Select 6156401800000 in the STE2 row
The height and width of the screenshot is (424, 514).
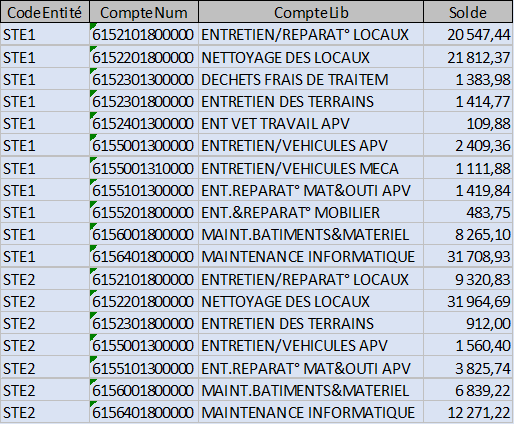(x=143, y=413)
